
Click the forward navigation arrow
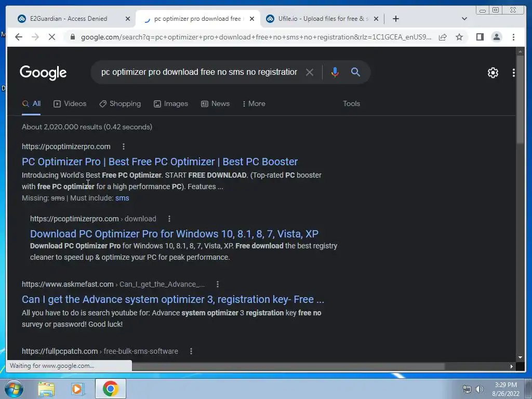35,37
